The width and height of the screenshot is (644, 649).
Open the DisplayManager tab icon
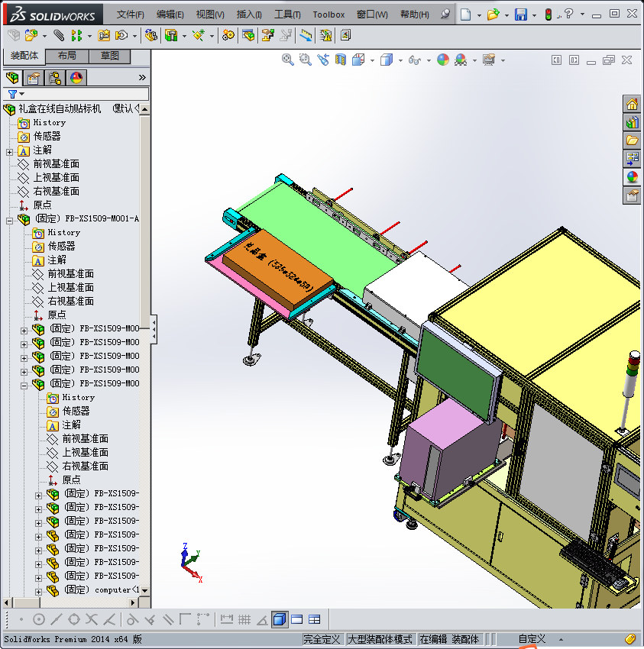pos(76,77)
